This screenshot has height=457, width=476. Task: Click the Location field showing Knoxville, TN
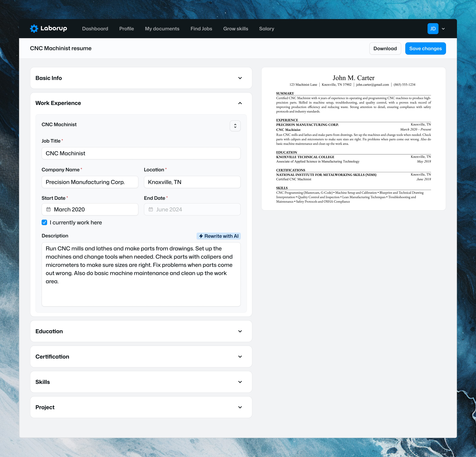[x=192, y=182]
